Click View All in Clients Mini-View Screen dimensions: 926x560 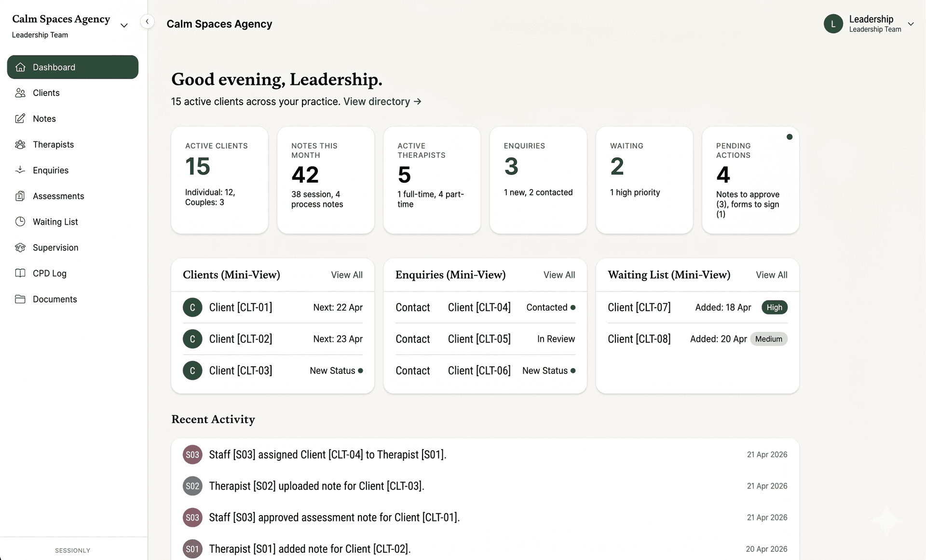(347, 274)
